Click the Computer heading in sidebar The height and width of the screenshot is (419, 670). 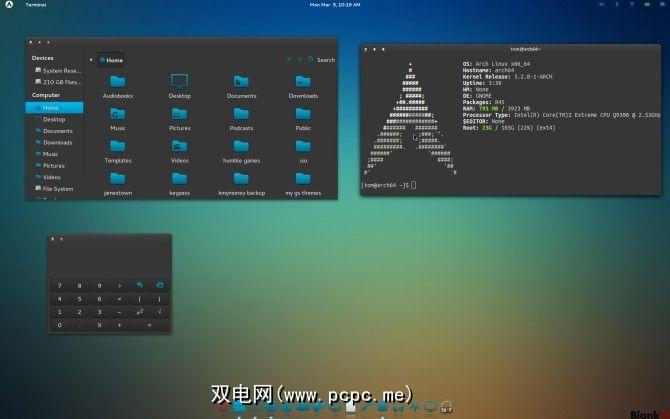tap(46, 95)
